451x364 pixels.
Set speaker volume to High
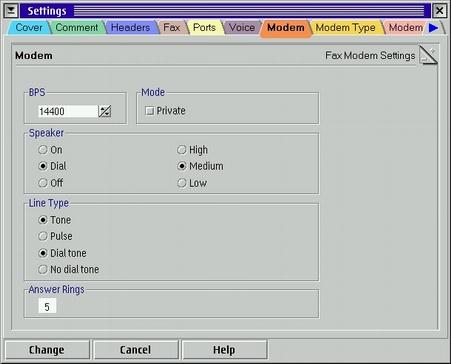[x=182, y=150]
